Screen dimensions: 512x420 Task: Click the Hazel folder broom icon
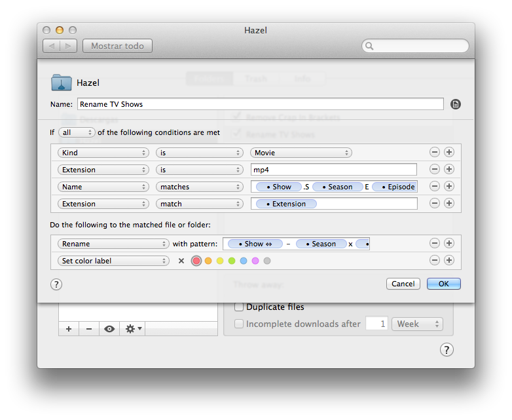tap(62, 83)
